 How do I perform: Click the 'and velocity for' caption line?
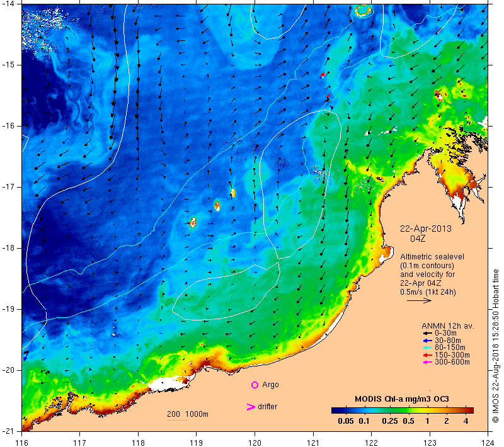(428, 274)
